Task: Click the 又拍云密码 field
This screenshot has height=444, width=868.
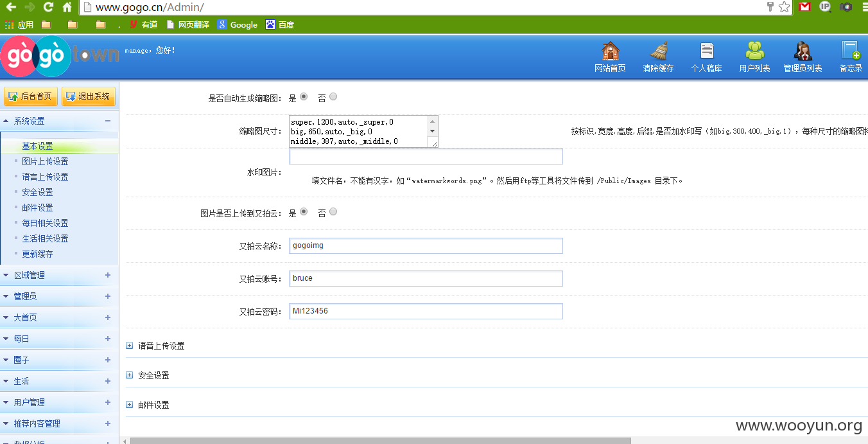Action: click(426, 311)
